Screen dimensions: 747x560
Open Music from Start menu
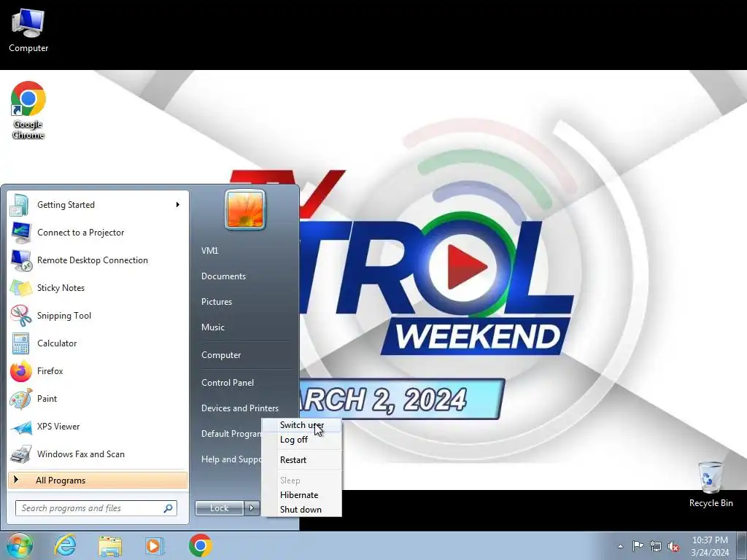213,327
